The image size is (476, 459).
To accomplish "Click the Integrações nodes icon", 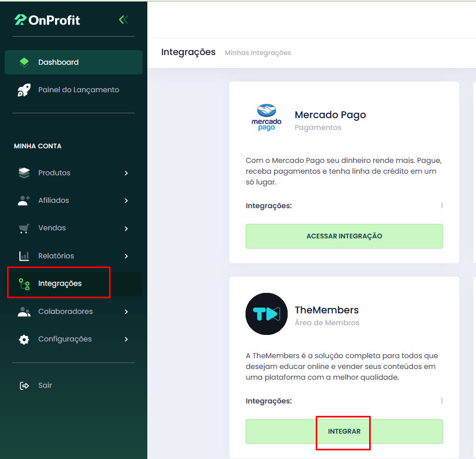I will (24, 284).
